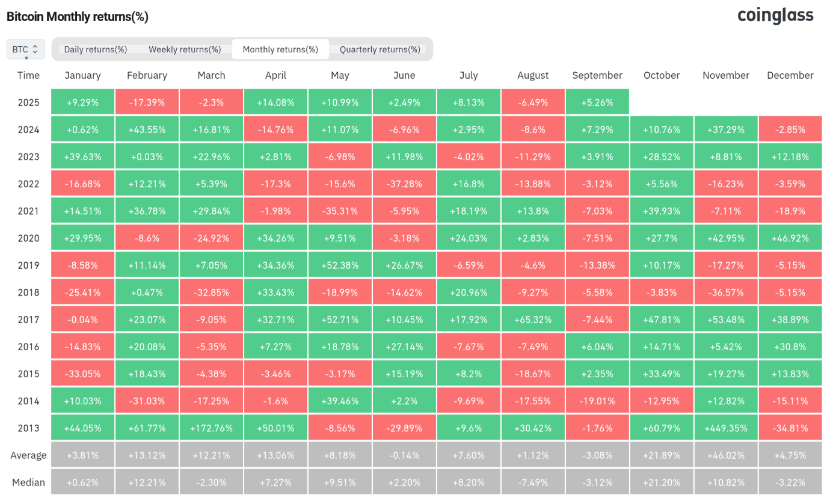Image resolution: width=836 pixels, height=504 pixels.
Task: Click the December column header
Action: [x=790, y=75]
